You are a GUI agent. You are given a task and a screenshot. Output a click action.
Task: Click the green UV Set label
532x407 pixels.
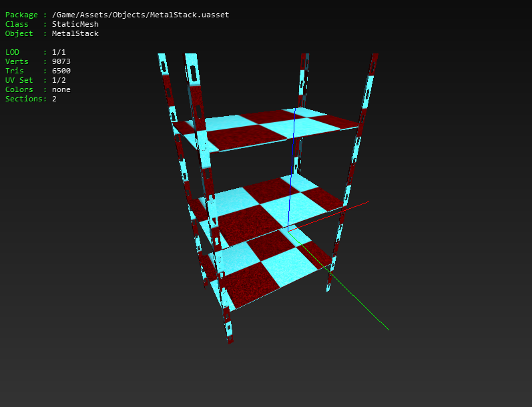pyautogui.click(x=19, y=80)
